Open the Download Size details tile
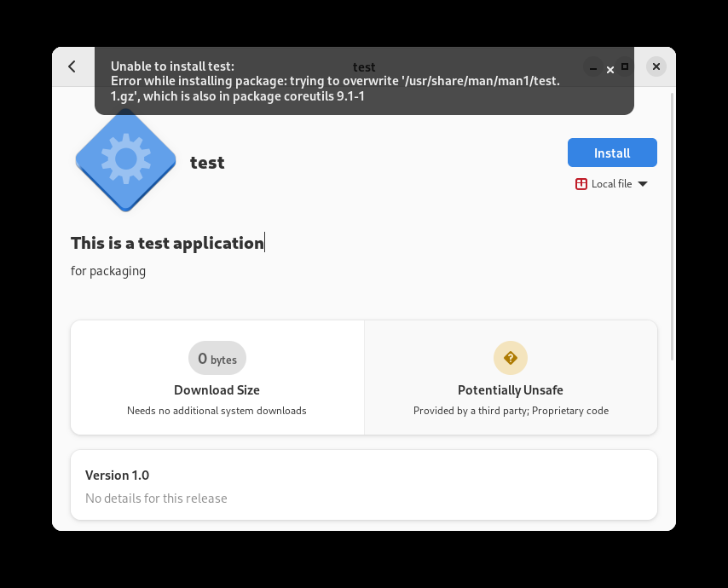 tap(217, 378)
